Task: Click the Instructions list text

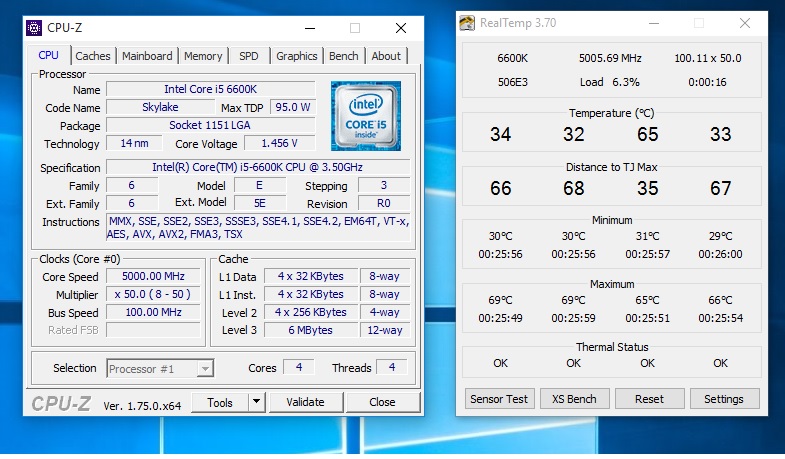Action: coord(258,228)
